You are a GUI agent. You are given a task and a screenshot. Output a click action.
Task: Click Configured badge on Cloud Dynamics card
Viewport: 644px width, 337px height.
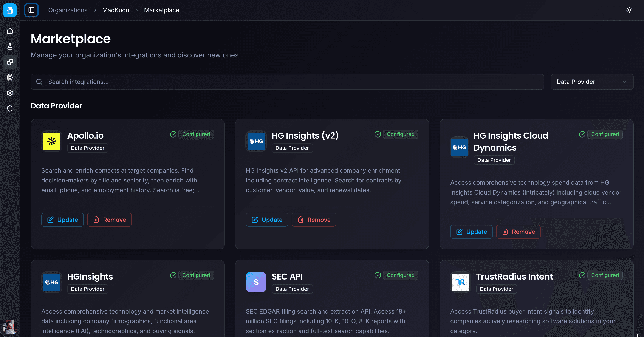[x=605, y=134]
